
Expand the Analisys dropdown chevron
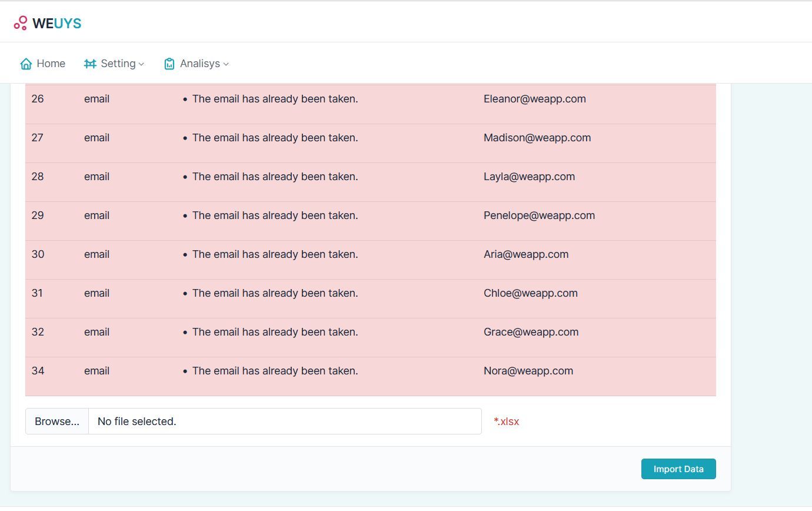(226, 64)
